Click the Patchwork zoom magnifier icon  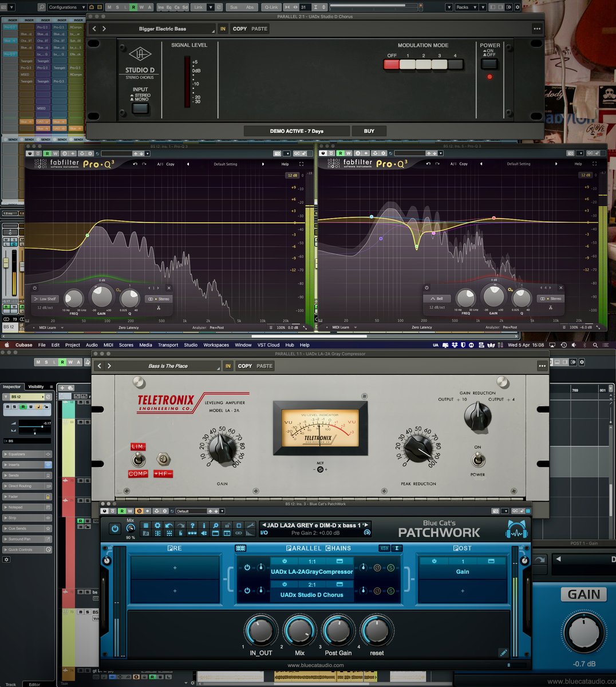216,526
